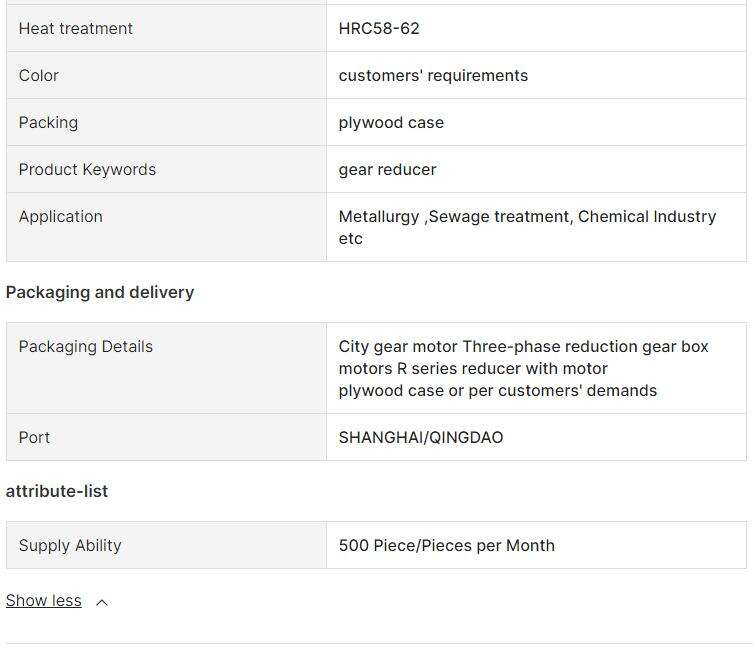Viewport: 753px width, 660px height.
Task: Select the plywood case value
Action: (391, 122)
